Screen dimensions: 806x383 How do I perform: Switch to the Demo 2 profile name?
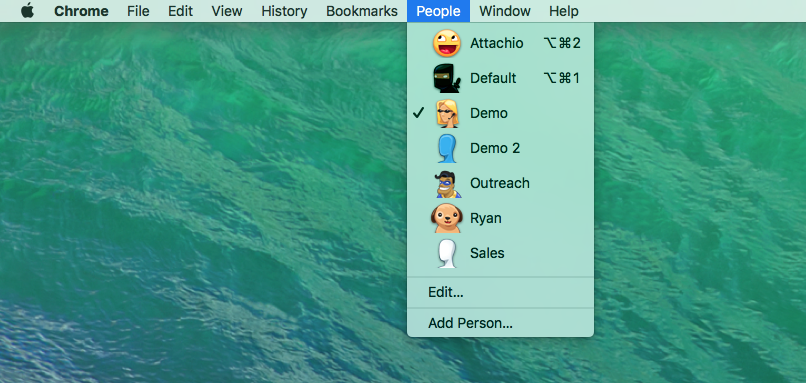[x=495, y=148]
